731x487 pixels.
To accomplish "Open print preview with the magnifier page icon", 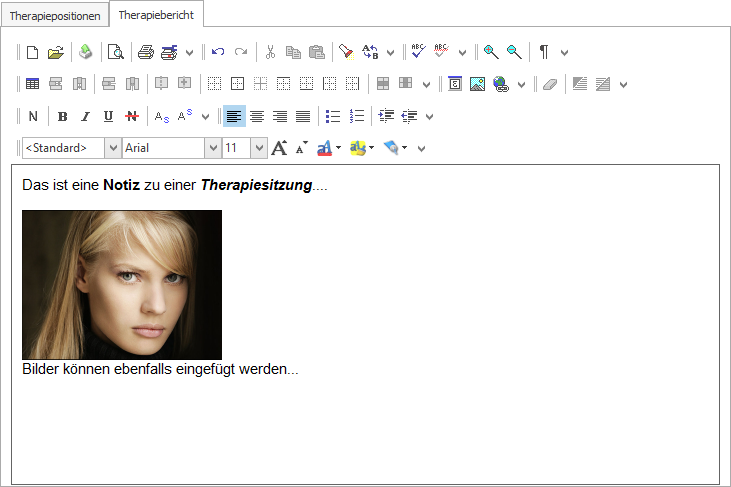I will 115,52.
